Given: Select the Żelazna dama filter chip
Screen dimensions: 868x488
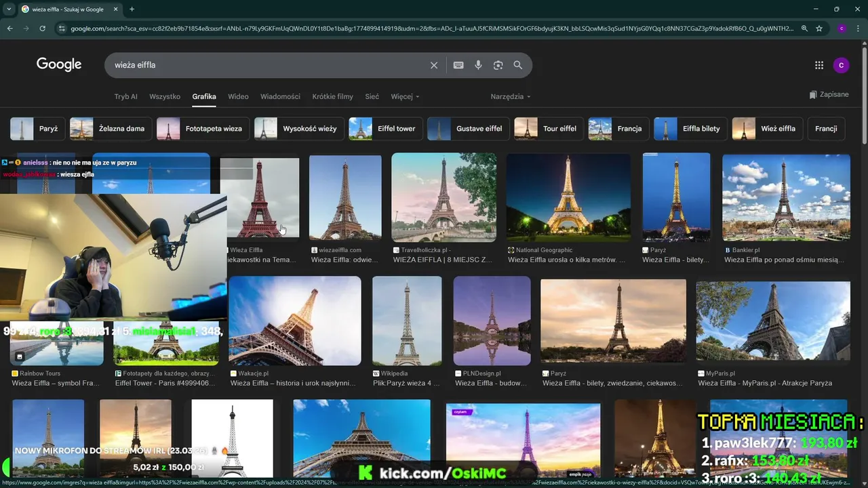Looking at the screenshot, I should pos(109,129).
